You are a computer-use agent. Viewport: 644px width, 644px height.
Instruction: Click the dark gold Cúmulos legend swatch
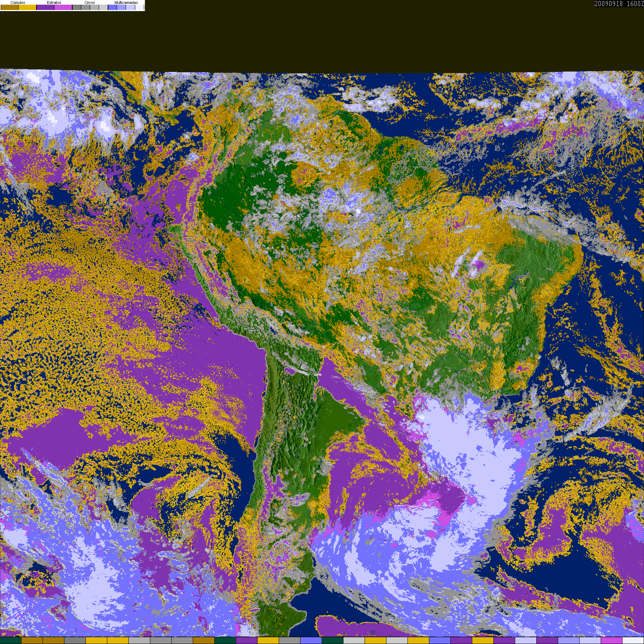click(10, 7)
